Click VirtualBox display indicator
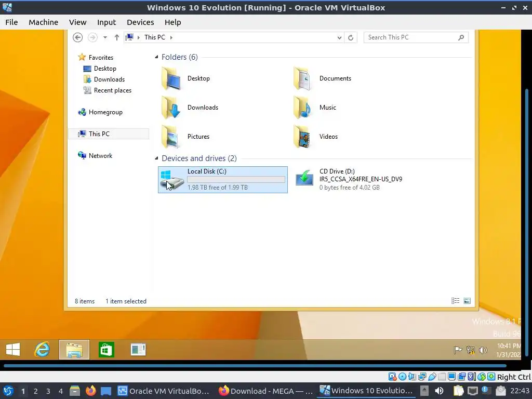This screenshot has width=532, height=399. tap(451, 377)
